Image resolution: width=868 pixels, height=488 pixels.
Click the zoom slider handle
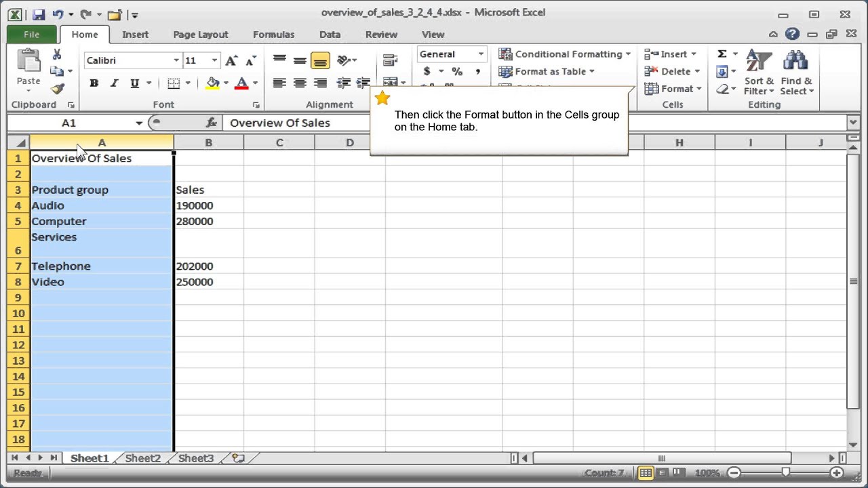click(x=785, y=472)
